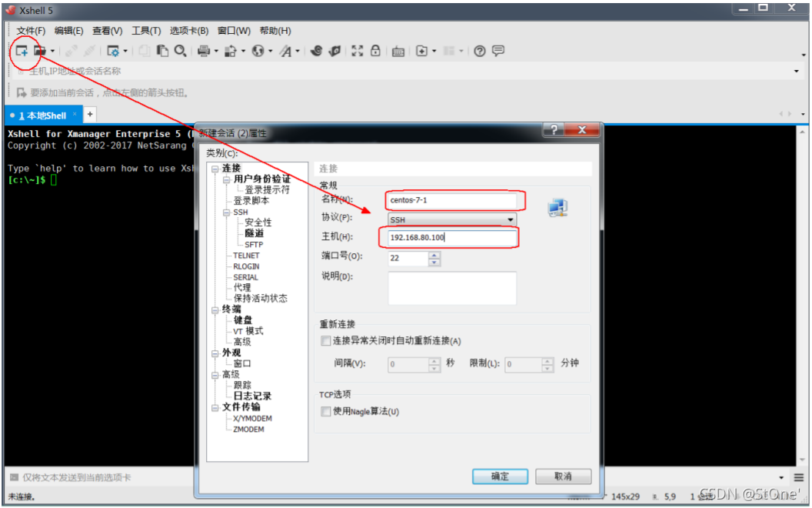Click the dialog's question mark help button

pos(554,129)
